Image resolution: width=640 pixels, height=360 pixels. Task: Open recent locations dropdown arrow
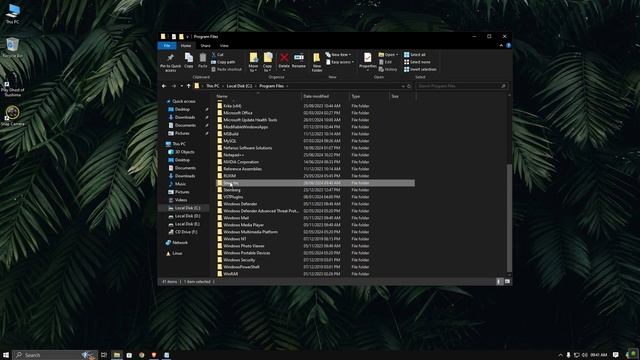click(x=181, y=86)
